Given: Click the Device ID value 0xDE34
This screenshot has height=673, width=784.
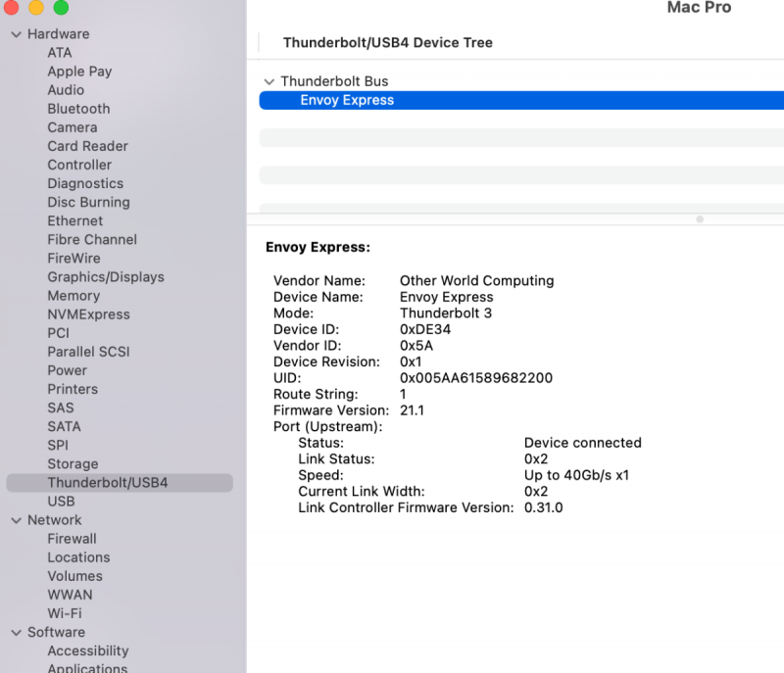Looking at the screenshot, I should point(425,329).
